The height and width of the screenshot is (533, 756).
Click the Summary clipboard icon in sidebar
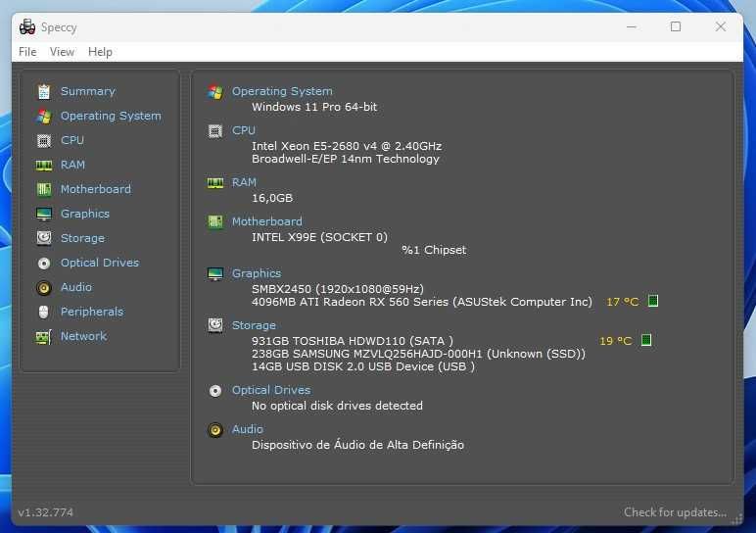click(x=44, y=91)
